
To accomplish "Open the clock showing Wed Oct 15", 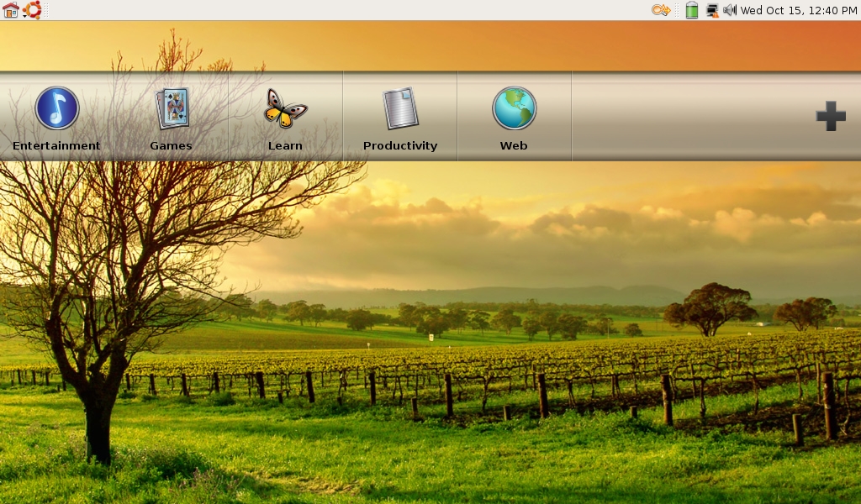I will pos(799,10).
